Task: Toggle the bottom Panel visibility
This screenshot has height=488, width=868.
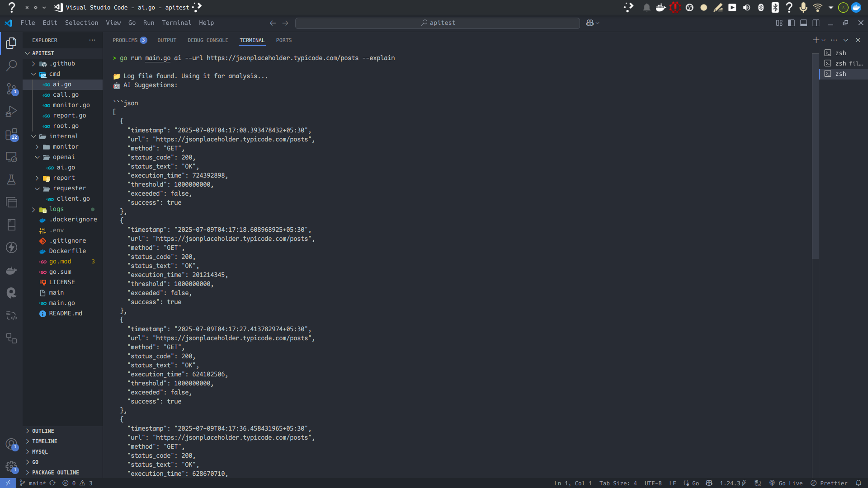Action: click(803, 23)
